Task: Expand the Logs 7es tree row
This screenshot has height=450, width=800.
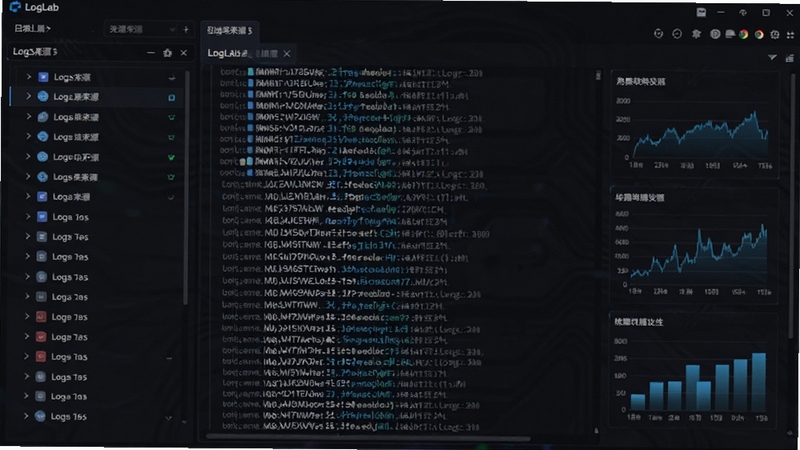Action: tap(28, 236)
